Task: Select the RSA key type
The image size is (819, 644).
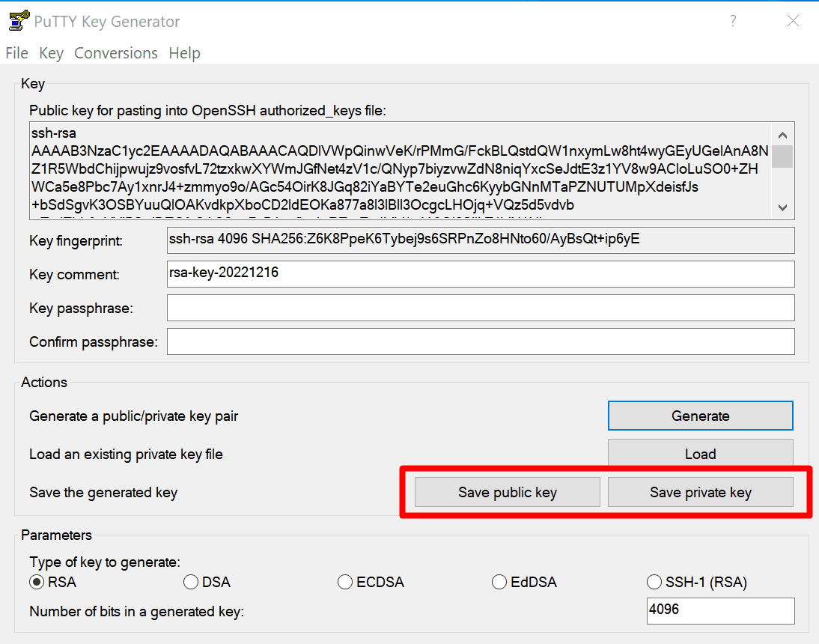Action: 37,582
